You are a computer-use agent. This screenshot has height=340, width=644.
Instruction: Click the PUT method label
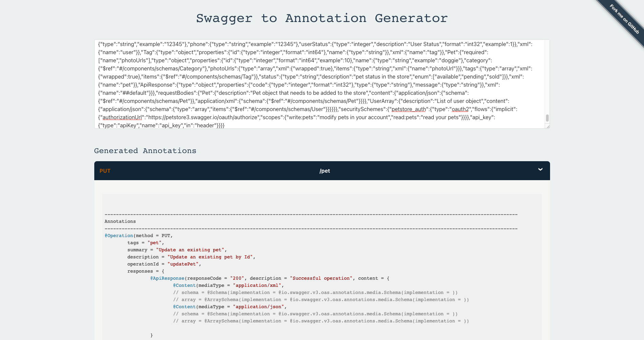(x=105, y=171)
